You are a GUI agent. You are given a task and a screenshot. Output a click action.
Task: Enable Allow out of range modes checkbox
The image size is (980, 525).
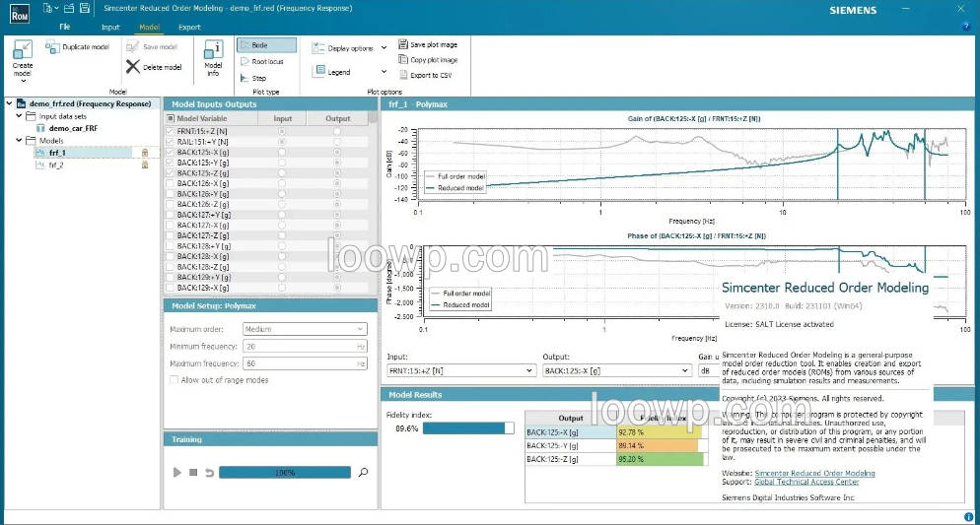click(174, 379)
